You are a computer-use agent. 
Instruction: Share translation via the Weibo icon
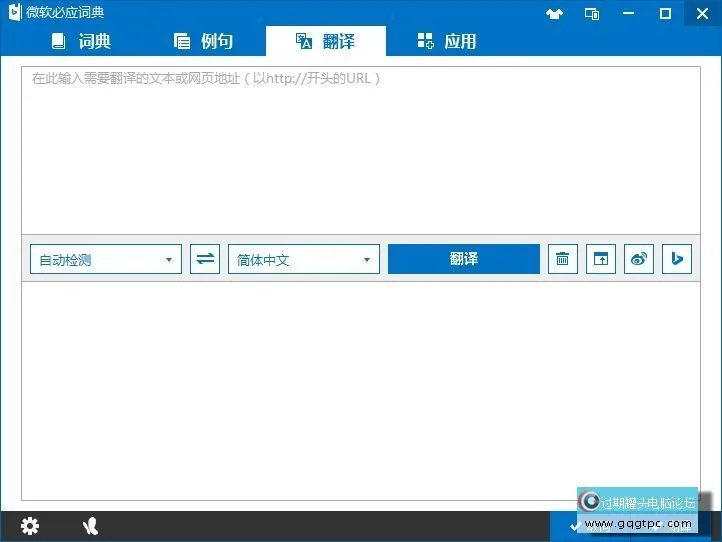tap(639, 259)
